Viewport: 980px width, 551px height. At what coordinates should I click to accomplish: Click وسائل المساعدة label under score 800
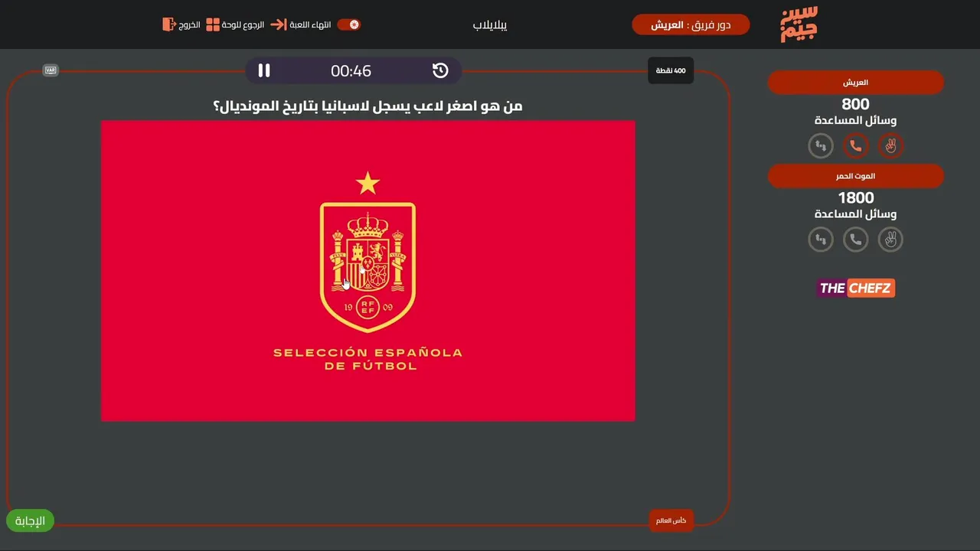click(856, 120)
